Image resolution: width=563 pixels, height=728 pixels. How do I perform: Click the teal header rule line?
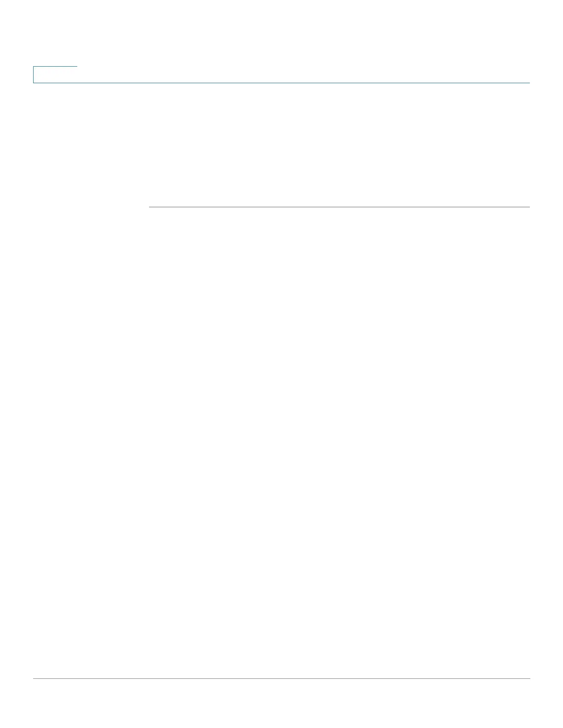[281, 83]
